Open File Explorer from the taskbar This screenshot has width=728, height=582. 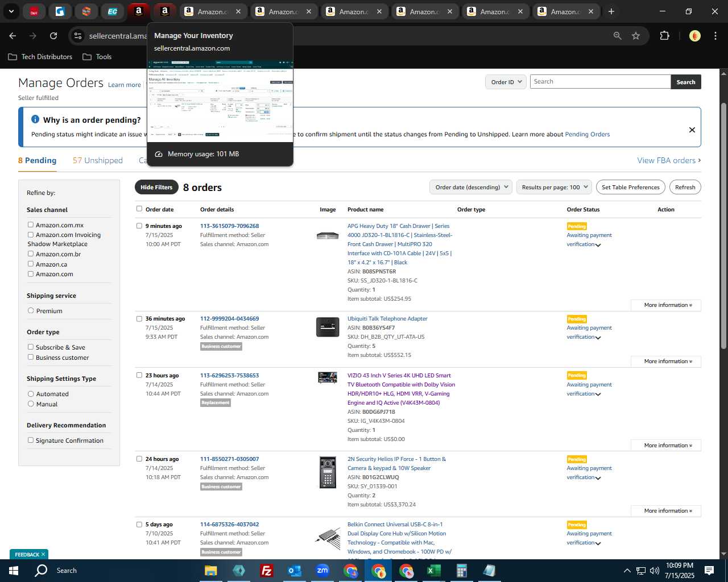pyautogui.click(x=211, y=571)
